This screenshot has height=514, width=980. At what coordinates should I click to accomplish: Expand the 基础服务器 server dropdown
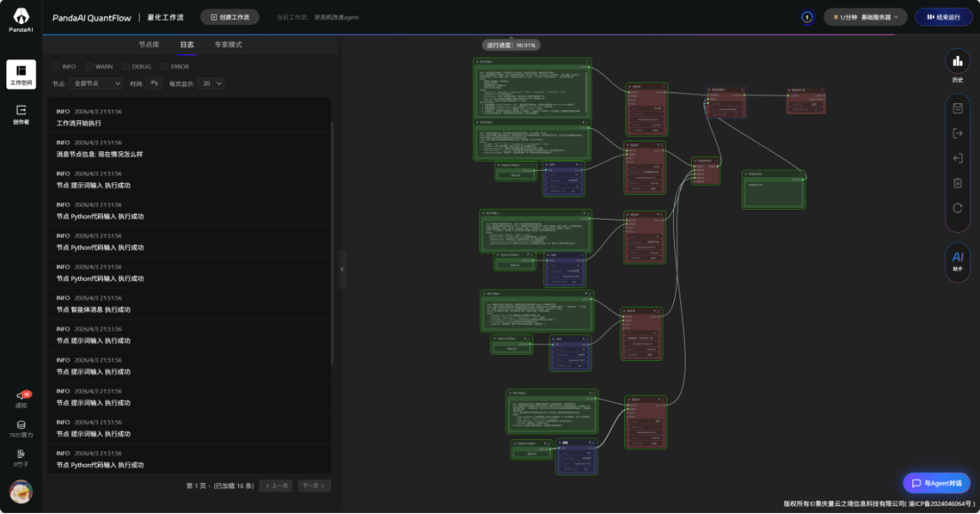point(865,17)
